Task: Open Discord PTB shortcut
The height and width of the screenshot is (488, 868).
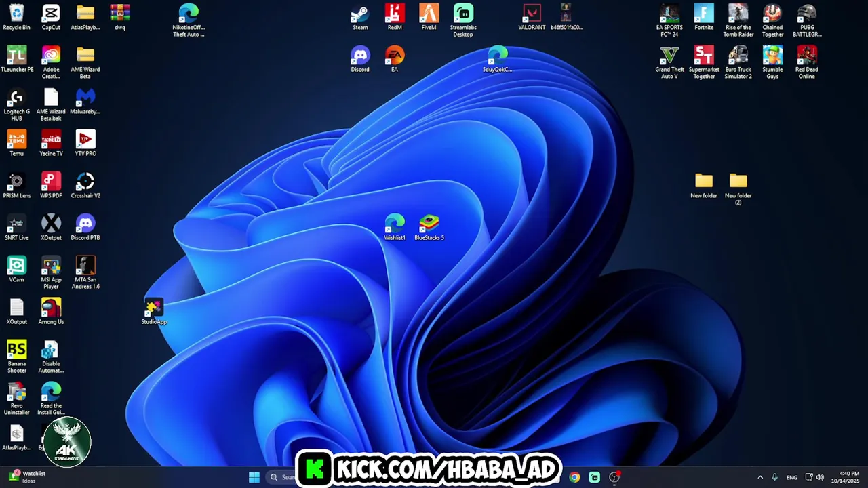Action: click(x=85, y=228)
